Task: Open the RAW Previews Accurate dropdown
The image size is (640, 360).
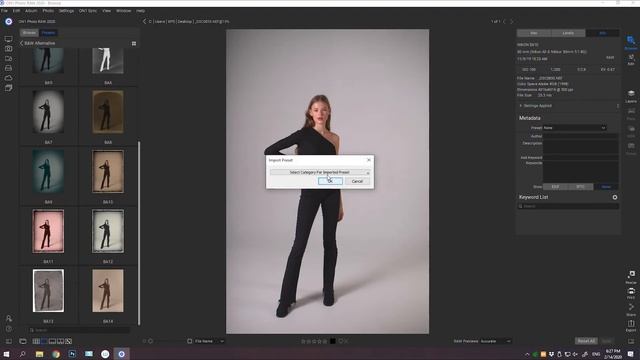Action: point(496,341)
